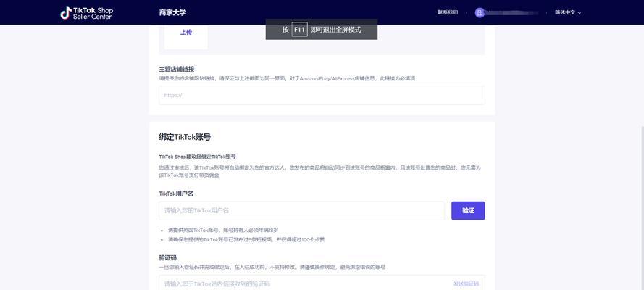Open the 简体中文 language dropdown
The image size is (644, 290).
pos(568,13)
